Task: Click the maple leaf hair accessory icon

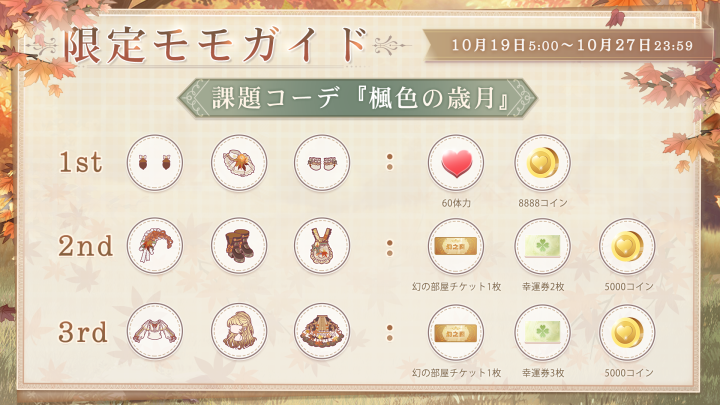Action: [239, 163]
